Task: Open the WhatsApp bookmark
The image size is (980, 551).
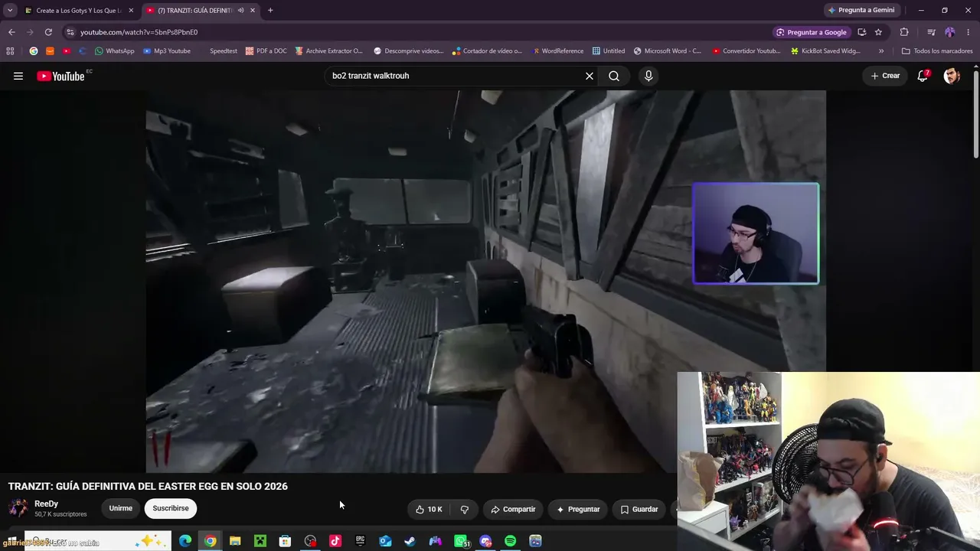Action: click(x=114, y=51)
